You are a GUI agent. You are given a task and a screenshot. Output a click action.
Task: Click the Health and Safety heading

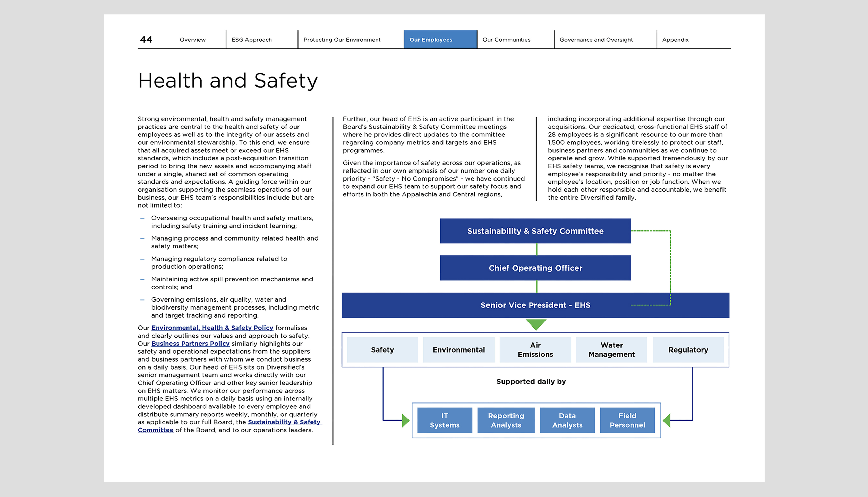tap(228, 81)
